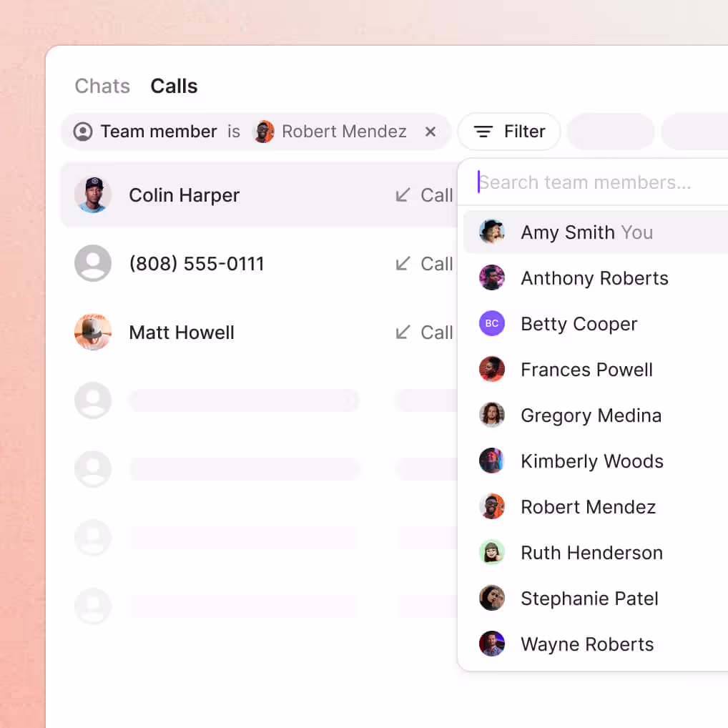Pick Frances Powell in the list
The height and width of the screenshot is (728, 728).
coord(596,370)
